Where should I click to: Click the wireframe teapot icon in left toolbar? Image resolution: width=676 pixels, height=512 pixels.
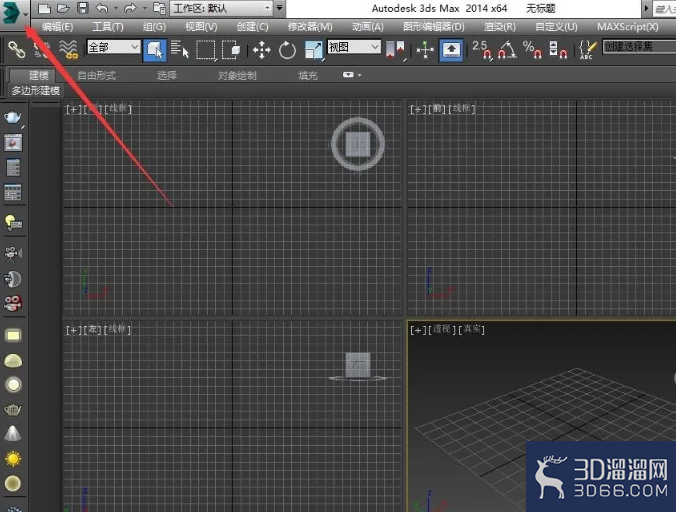point(13,409)
